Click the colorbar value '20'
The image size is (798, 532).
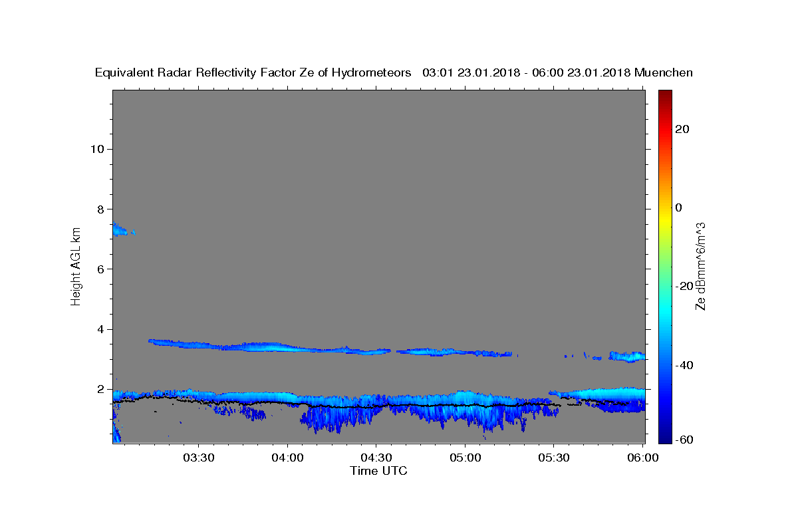tap(682, 129)
